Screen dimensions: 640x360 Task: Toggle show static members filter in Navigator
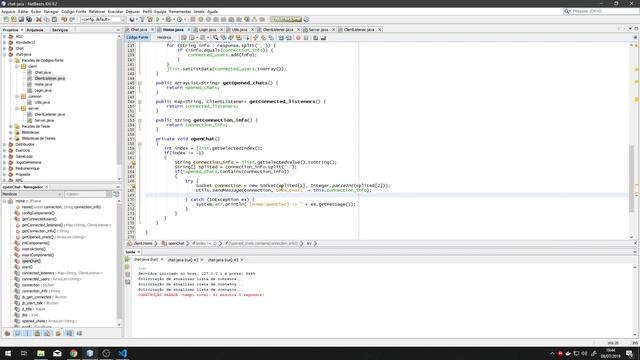point(27,333)
